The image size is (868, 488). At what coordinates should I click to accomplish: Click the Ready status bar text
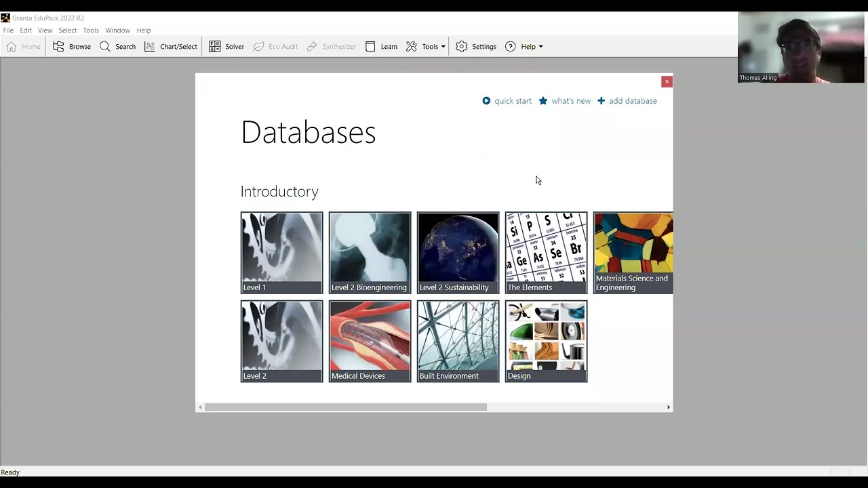point(10,472)
